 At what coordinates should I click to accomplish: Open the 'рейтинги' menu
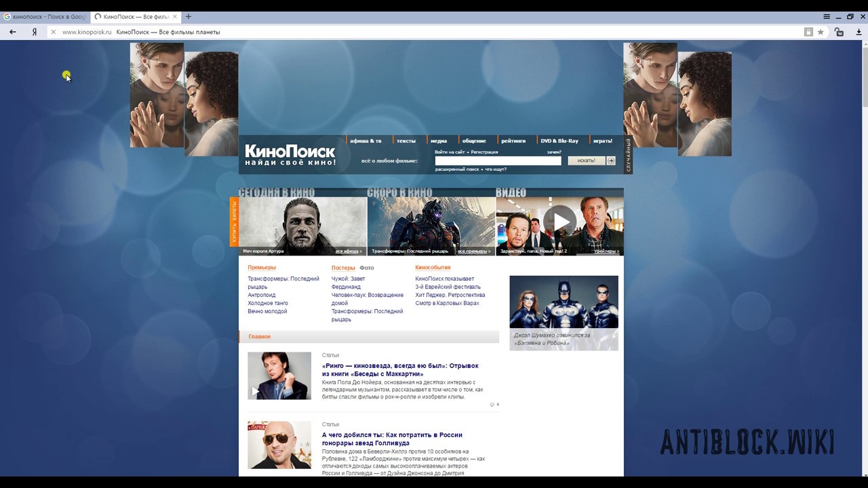pos(513,141)
